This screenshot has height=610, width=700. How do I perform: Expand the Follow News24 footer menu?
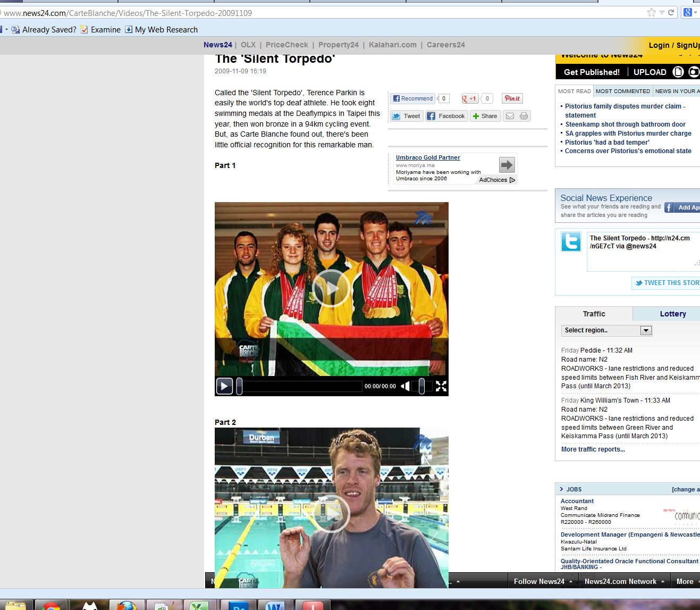[x=543, y=581]
